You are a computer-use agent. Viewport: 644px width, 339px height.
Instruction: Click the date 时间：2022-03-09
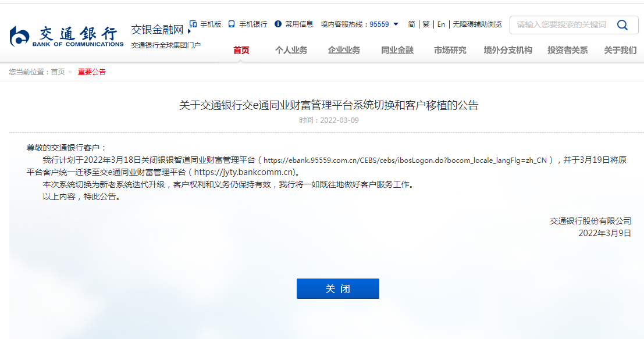click(329, 120)
